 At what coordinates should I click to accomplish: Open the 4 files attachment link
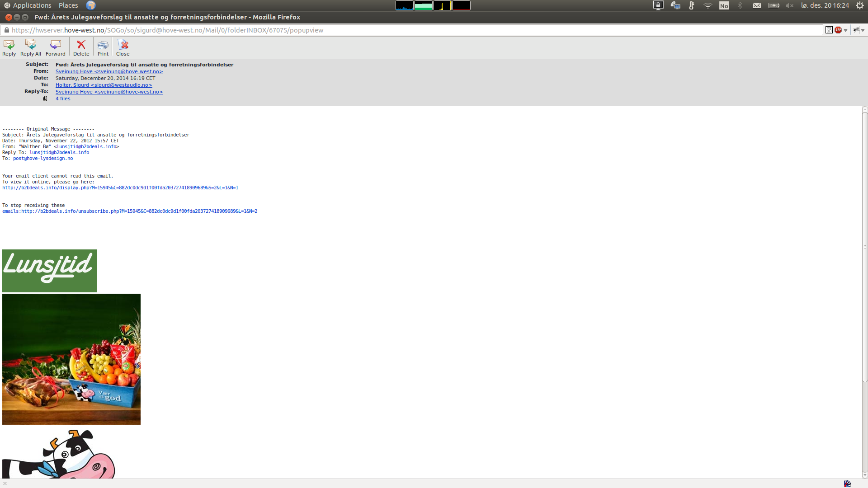click(x=63, y=99)
